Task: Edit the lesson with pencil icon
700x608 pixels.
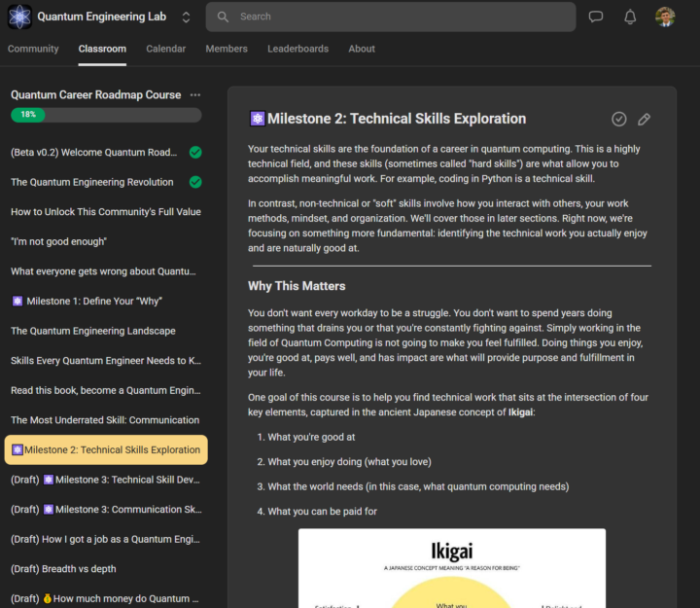Action: point(644,119)
